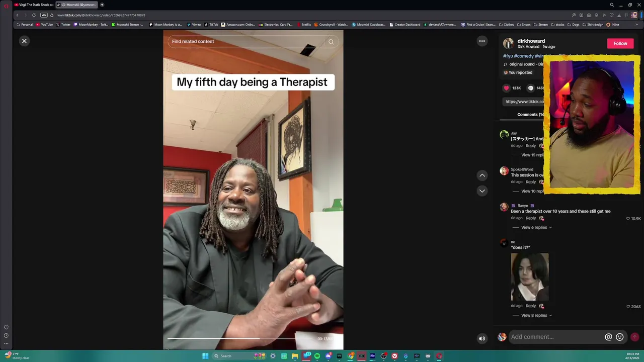Open Discord from the taskbar

click(328, 356)
